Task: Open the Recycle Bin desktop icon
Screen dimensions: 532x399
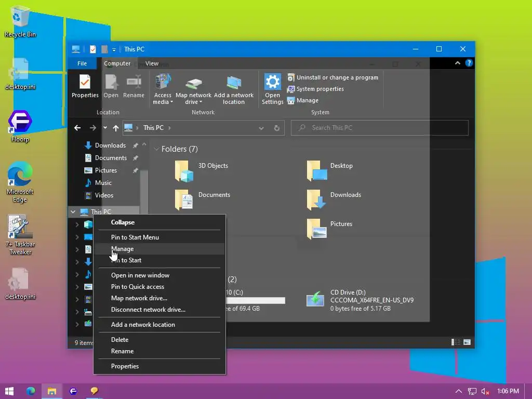Action: click(20, 21)
